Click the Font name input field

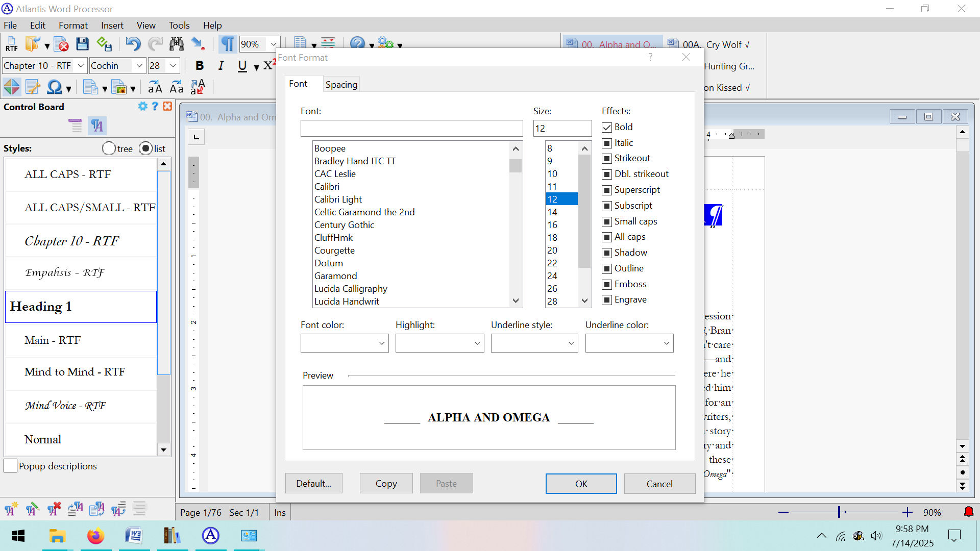411,128
